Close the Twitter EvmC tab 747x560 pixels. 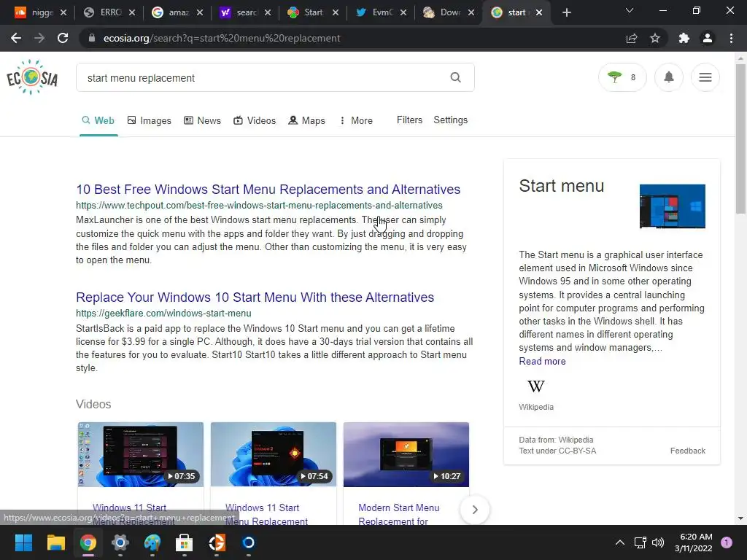pos(403,12)
